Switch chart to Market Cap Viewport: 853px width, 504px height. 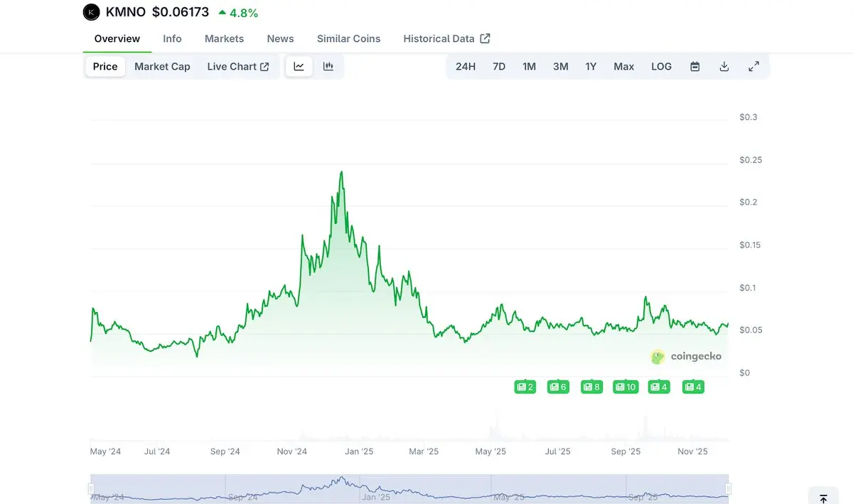tap(162, 67)
